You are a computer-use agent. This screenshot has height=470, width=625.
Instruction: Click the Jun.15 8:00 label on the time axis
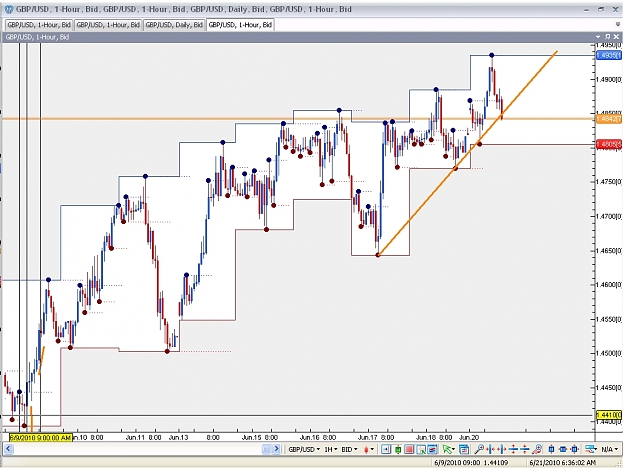[260, 437]
